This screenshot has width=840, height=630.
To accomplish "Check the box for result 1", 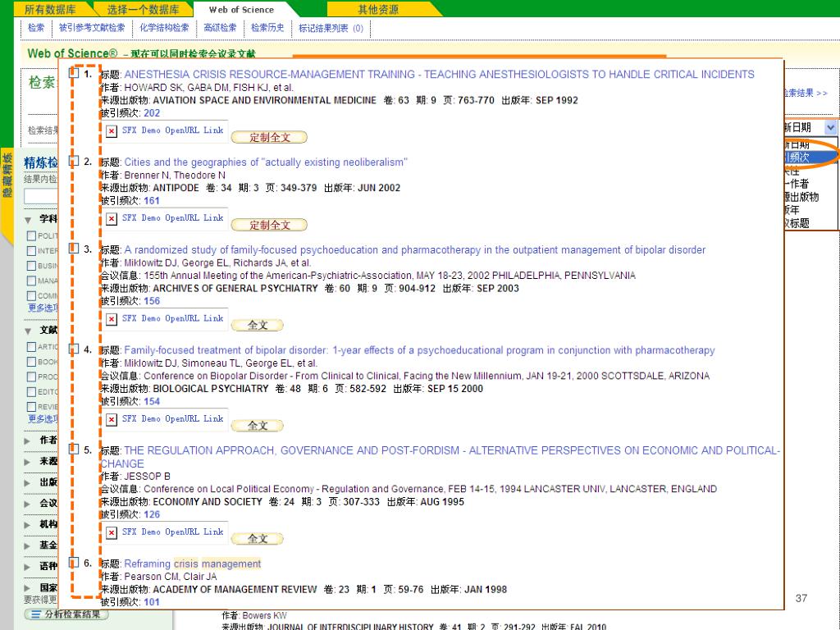I will click(x=74, y=73).
